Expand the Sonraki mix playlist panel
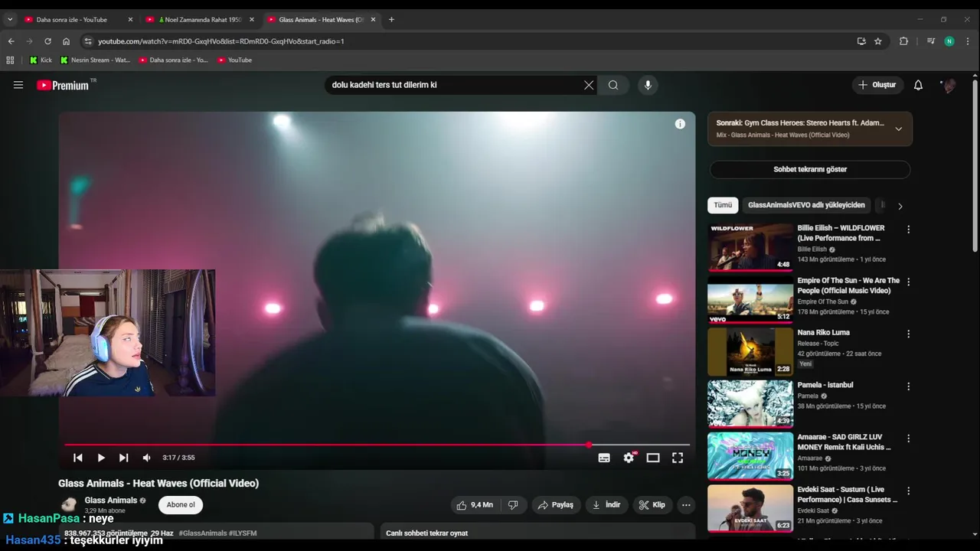Screen dimensions: 980x551 coord(898,129)
